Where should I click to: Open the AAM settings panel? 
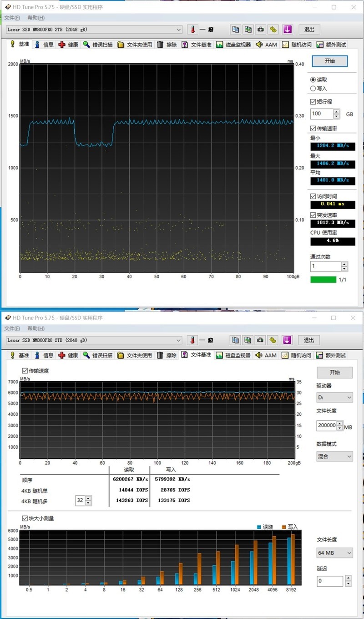click(266, 44)
